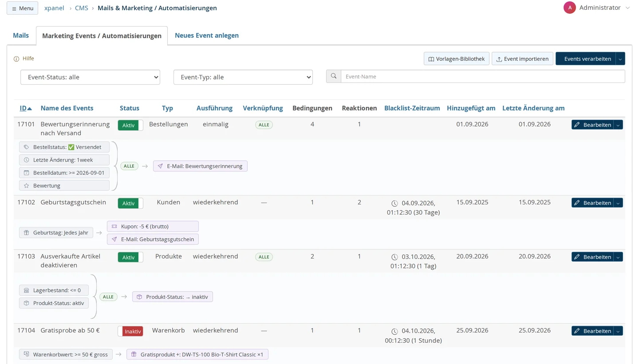Go to xpanel breadcrumb
This screenshot has height=364, width=639.
[x=54, y=8]
